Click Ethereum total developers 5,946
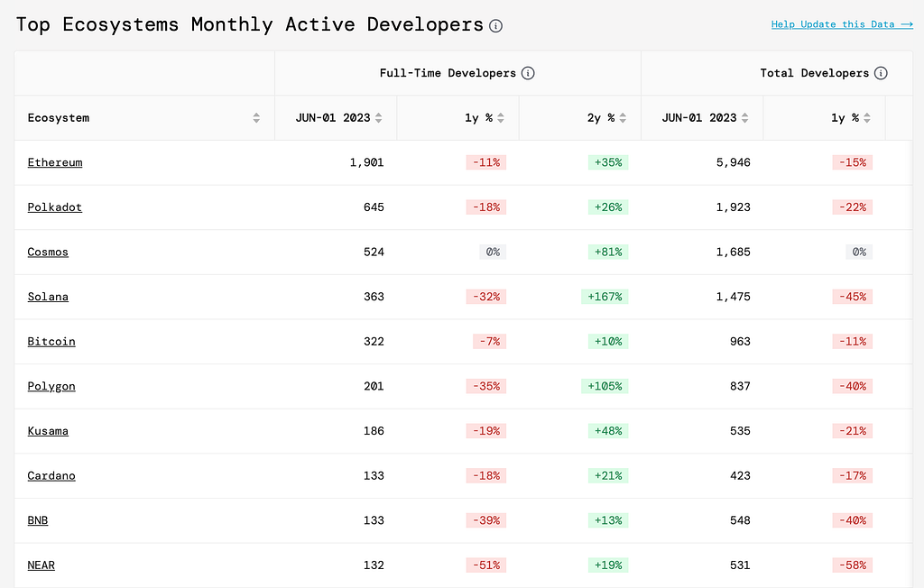This screenshot has width=924, height=588. point(733,162)
